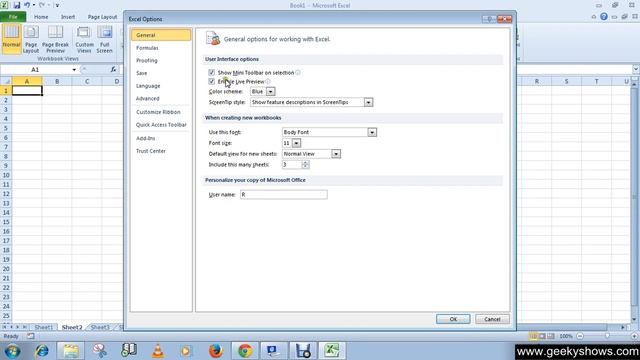640x360 pixels.
Task: Open Proofing options category
Action: click(147, 60)
